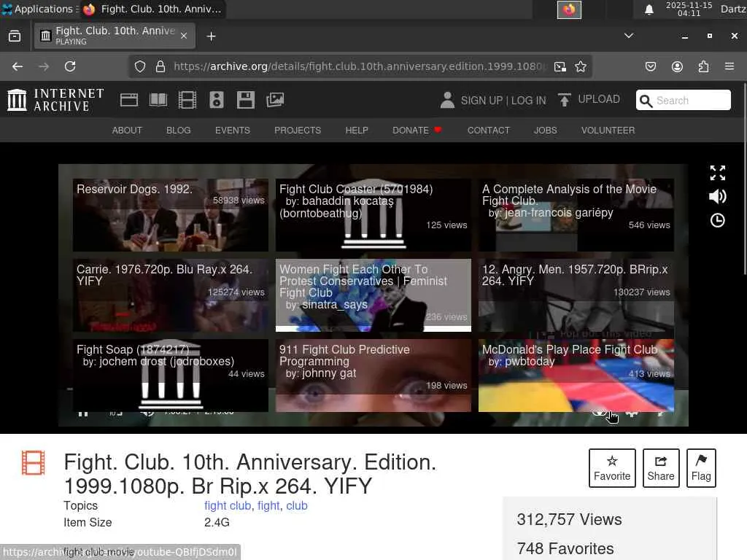Click the video film icon beside title

coord(34,463)
